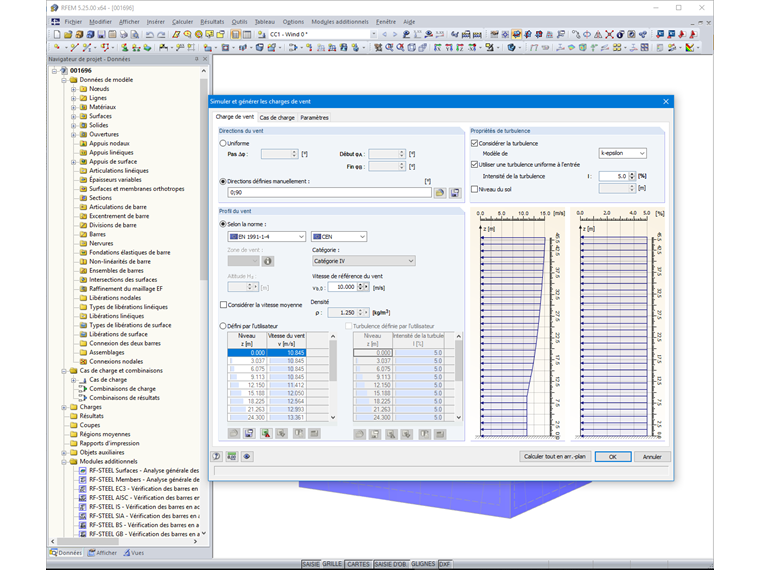Click the manual directions input field 0;90
This screenshot has height=570, width=760.
click(329, 193)
